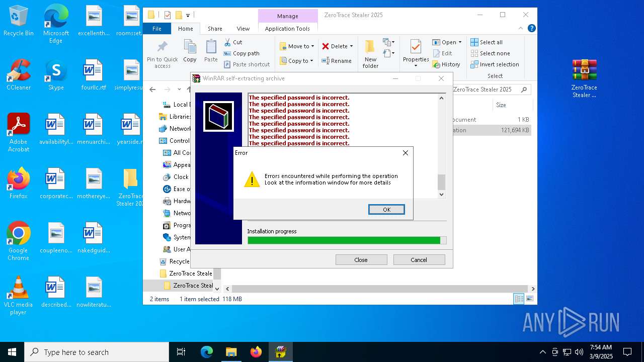Click New folder icon
644x362 pixels.
[370, 54]
